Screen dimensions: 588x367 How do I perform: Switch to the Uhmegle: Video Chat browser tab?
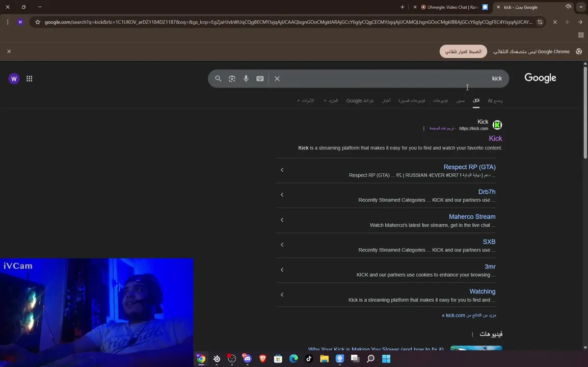450,7
